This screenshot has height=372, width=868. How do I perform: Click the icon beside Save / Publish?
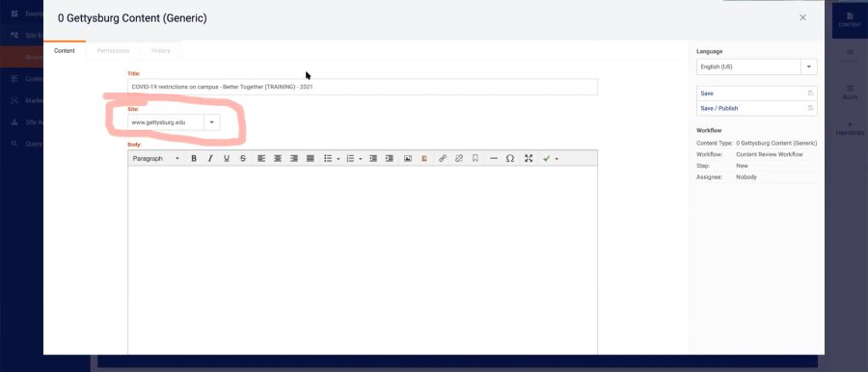810,108
